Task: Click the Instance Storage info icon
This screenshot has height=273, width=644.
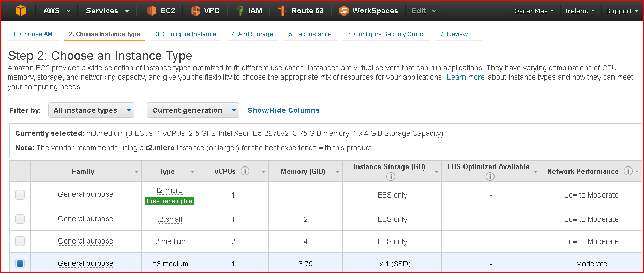Action: pyautogui.click(x=391, y=176)
